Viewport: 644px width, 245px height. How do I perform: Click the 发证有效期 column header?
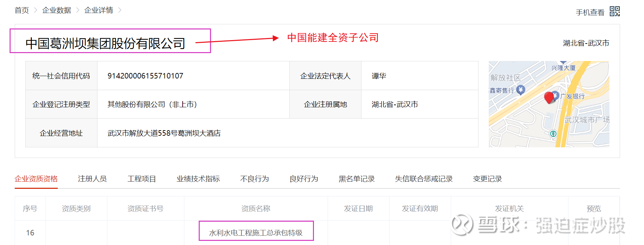tap(420, 208)
